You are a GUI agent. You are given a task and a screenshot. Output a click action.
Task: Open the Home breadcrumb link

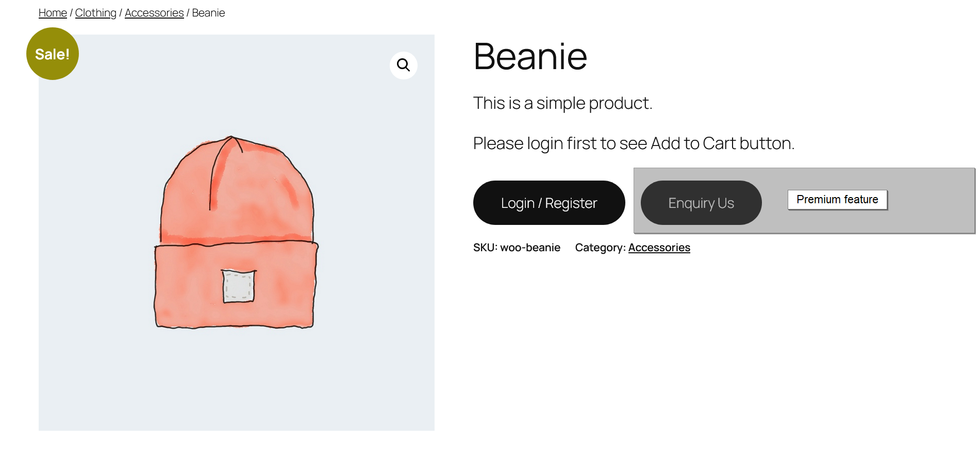coord(53,13)
